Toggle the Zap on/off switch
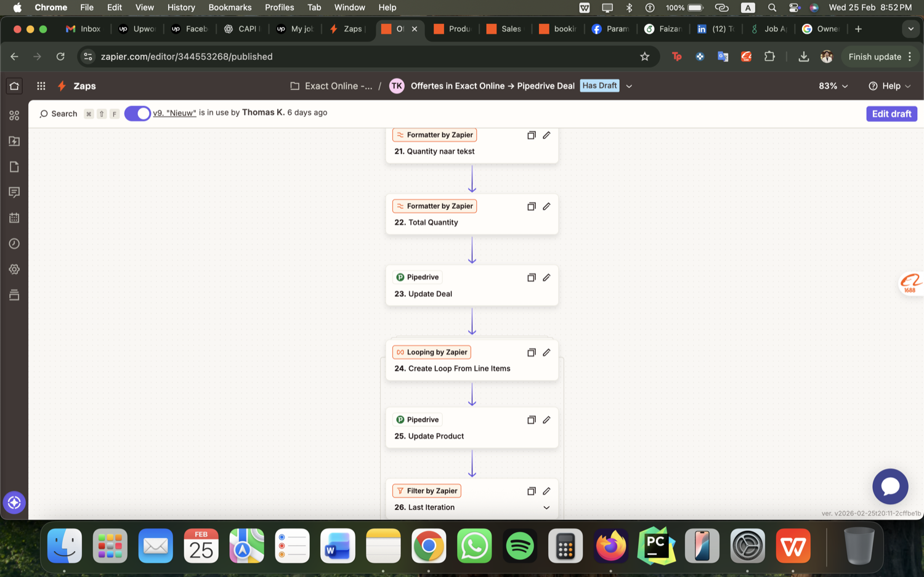Image resolution: width=924 pixels, height=577 pixels. tap(137, 113)
